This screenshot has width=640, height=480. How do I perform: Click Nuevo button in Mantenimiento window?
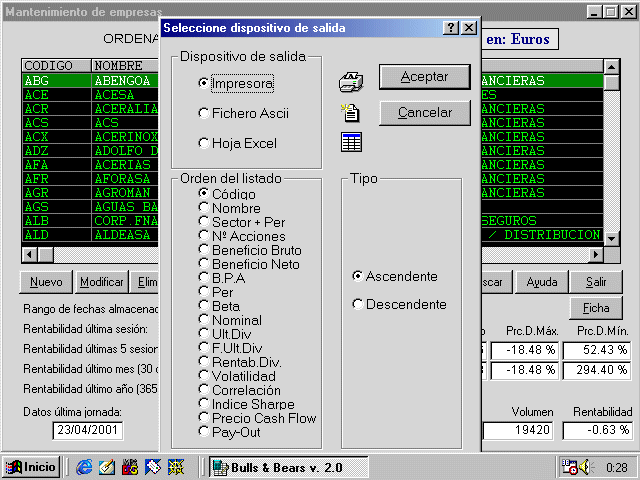[x=46, y=282]
